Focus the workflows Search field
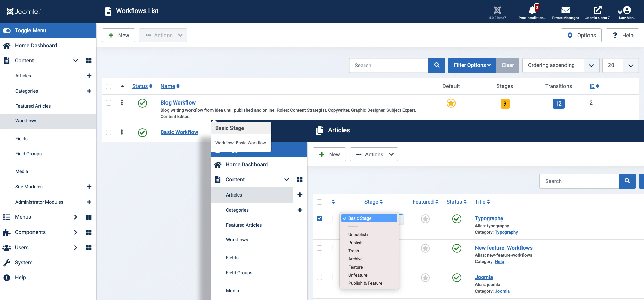This screenshot has height=300, width=644. pyautogui.click(x=389, y=65)
